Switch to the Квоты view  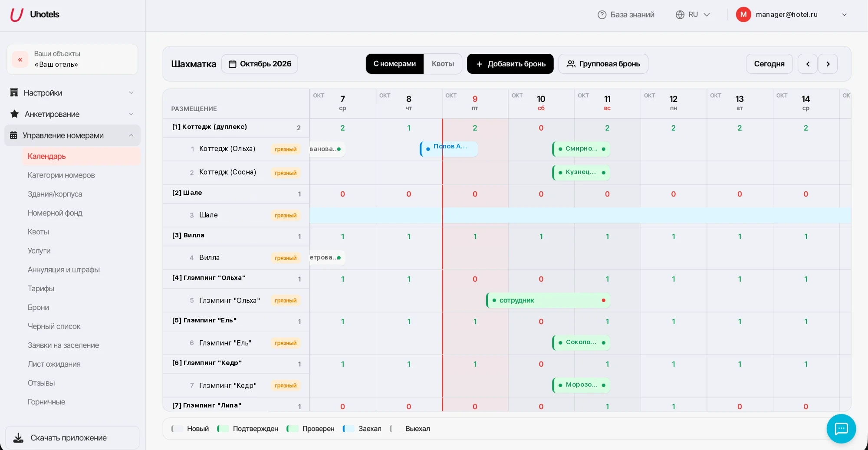[443, 64]
